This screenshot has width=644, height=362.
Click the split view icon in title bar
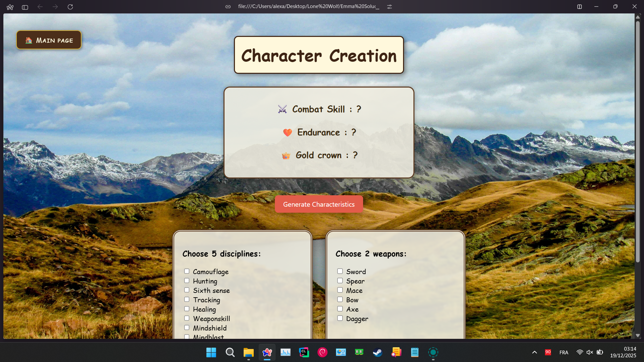point(579,7)
